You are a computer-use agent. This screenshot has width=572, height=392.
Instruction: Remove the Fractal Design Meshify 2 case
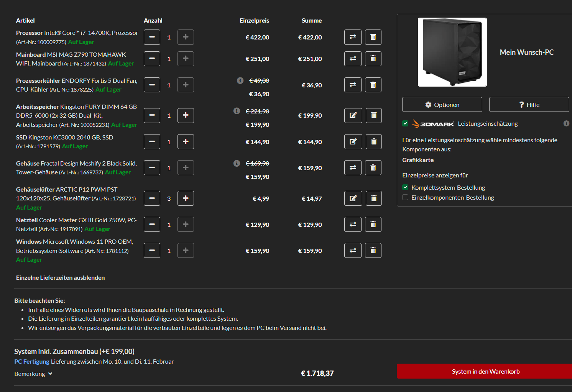pyautogui.click(x=373, y=167)
